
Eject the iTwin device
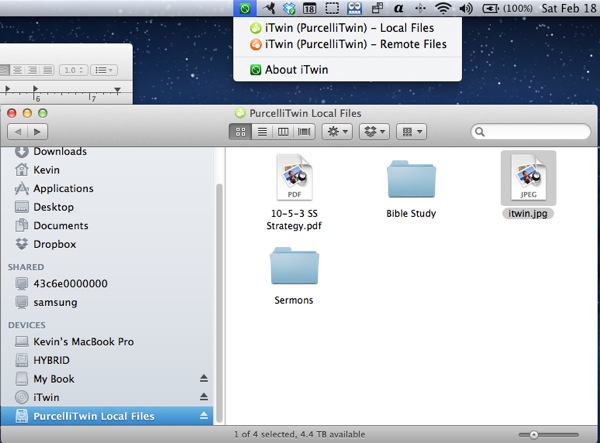click(x=204, y=397)
